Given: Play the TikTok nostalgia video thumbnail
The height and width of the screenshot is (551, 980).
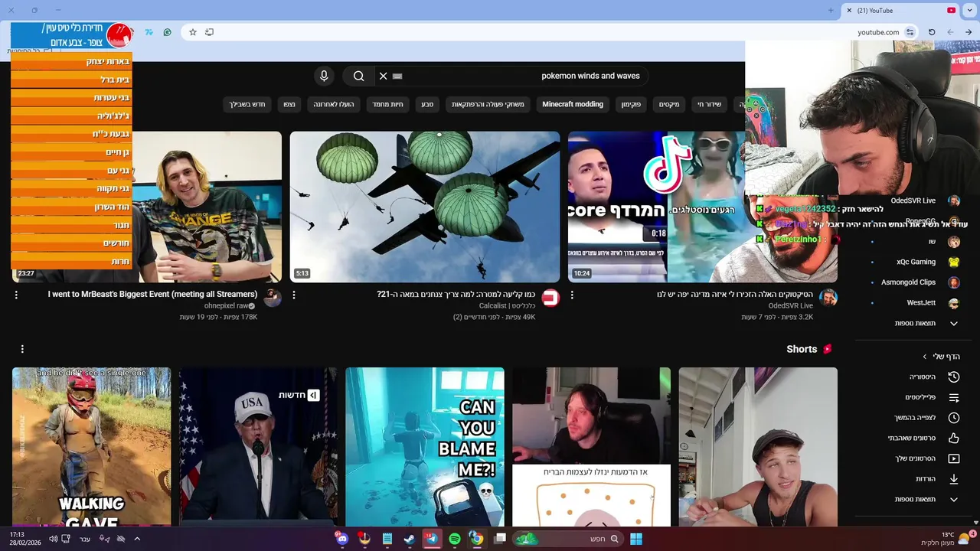Looking at the screenshot, I should click(x=703, y=207).
